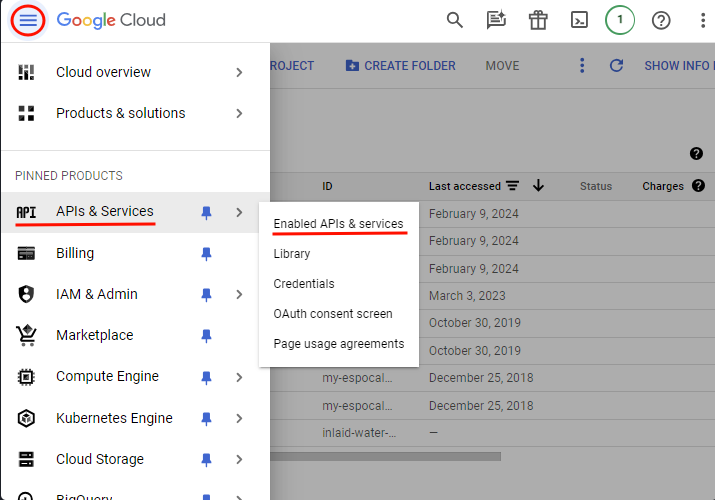Image resolution: width=715 pixels, height=500 pixels.
Task: Click the MOVE button
Action: [x=502, y=66]
